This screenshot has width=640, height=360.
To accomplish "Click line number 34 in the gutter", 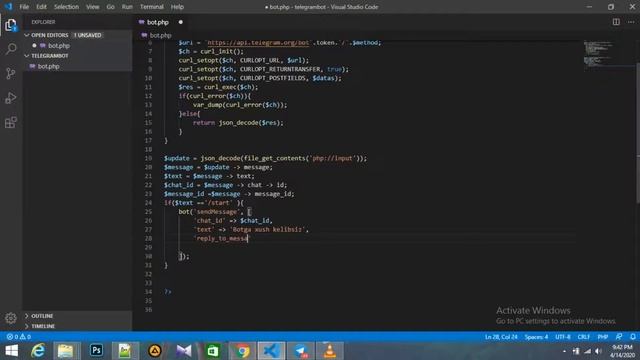I will (148, 292).
